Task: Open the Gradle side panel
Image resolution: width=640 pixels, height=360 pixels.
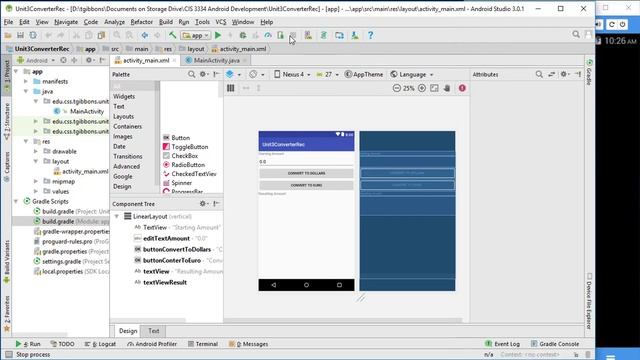Action: coord(589,72)
